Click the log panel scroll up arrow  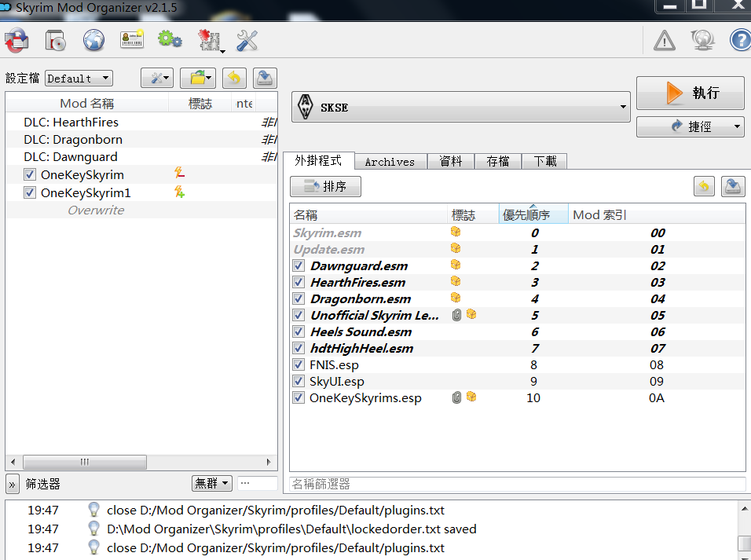coord(745,509)
